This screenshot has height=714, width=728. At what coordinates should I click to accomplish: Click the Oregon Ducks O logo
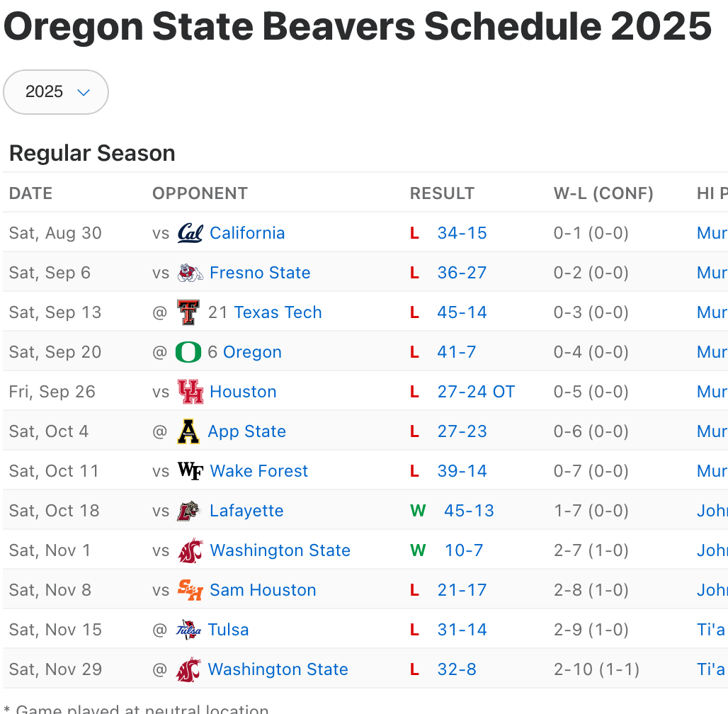(188, 352)
